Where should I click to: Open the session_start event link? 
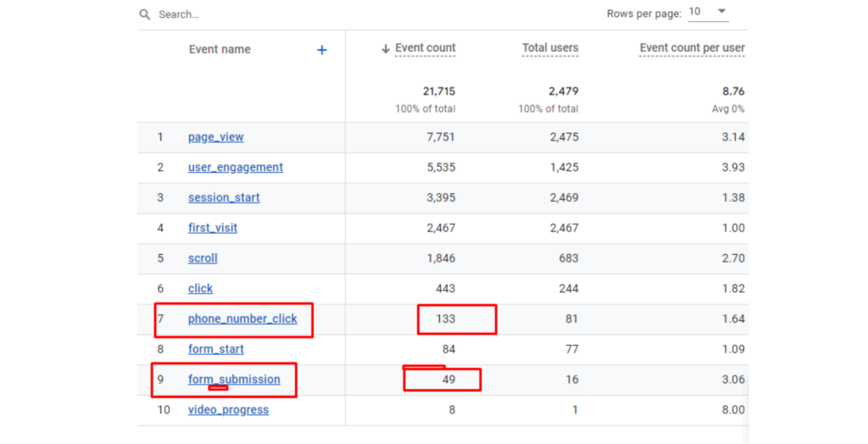pyautogui.click(x=224, y=197)
